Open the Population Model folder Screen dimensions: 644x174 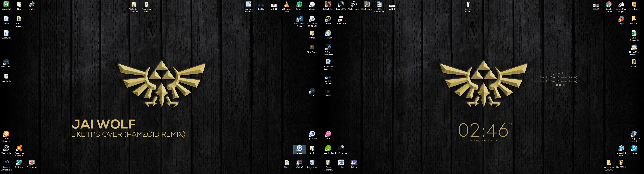(x=147, y=7)
